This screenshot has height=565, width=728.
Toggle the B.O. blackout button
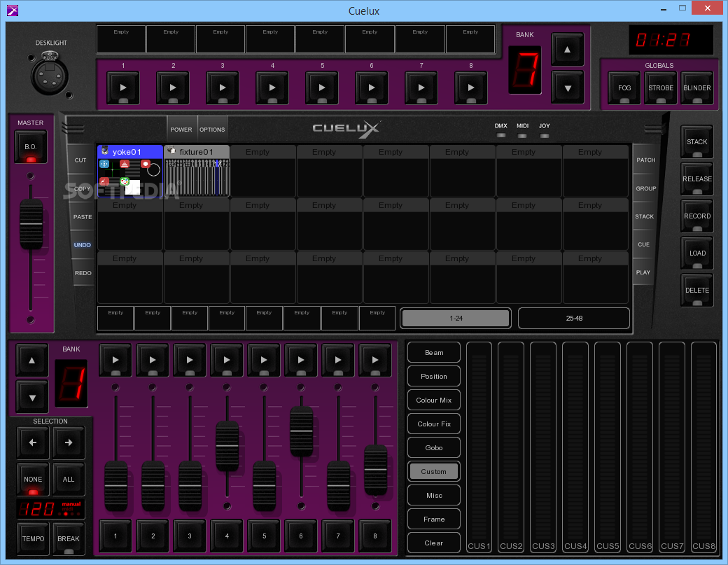(x=31, y=147)
